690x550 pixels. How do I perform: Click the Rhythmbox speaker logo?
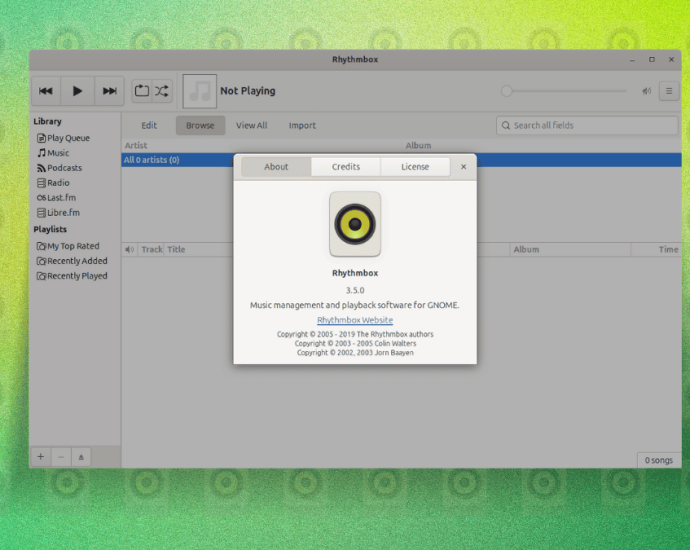355,224
